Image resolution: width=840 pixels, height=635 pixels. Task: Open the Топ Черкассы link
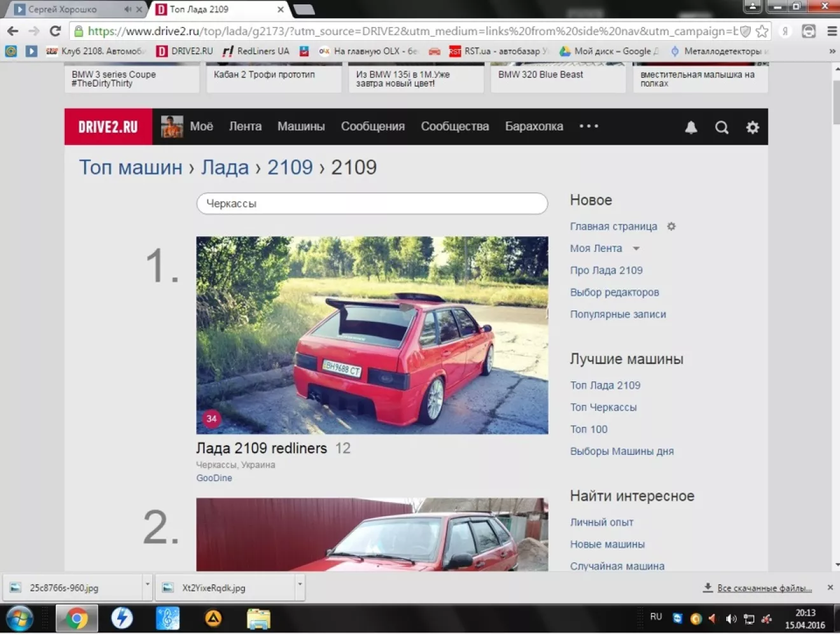click(x=603, y=407)
